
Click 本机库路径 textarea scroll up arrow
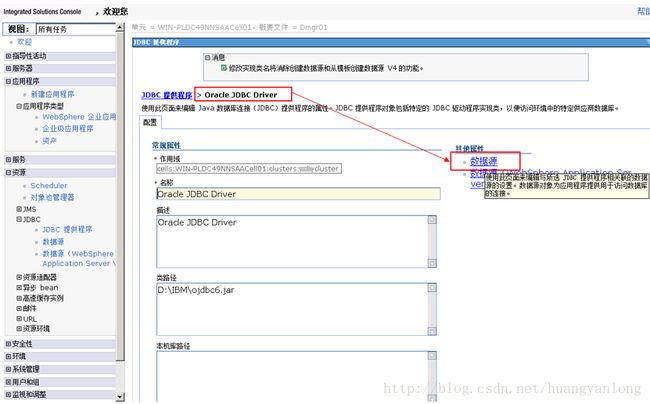[432, 356]
